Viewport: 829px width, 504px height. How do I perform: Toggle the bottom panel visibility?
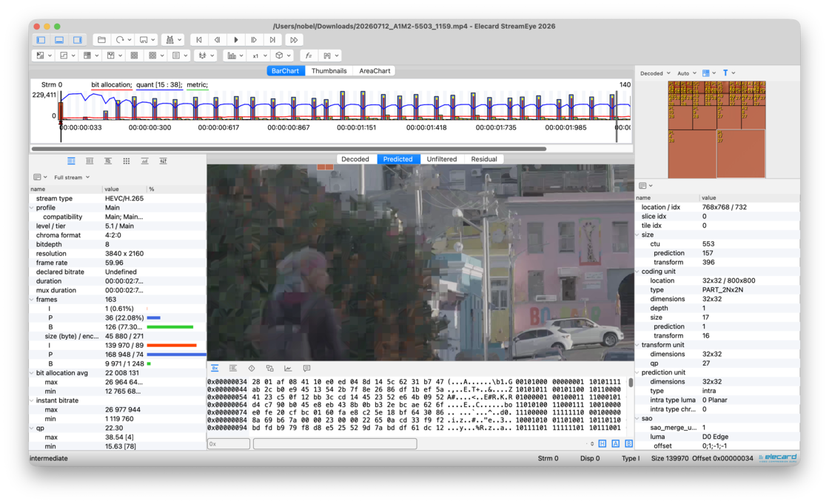(59, 40)
